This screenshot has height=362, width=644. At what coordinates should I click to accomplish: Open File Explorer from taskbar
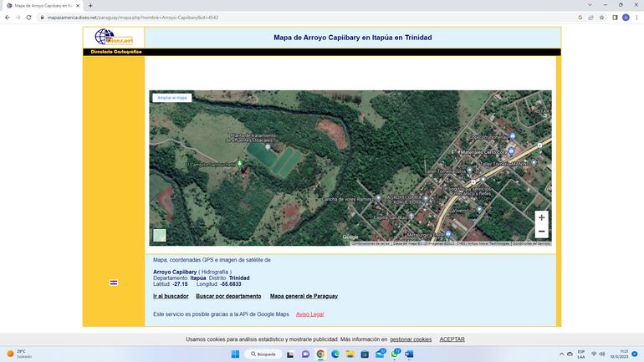[350, 354]
